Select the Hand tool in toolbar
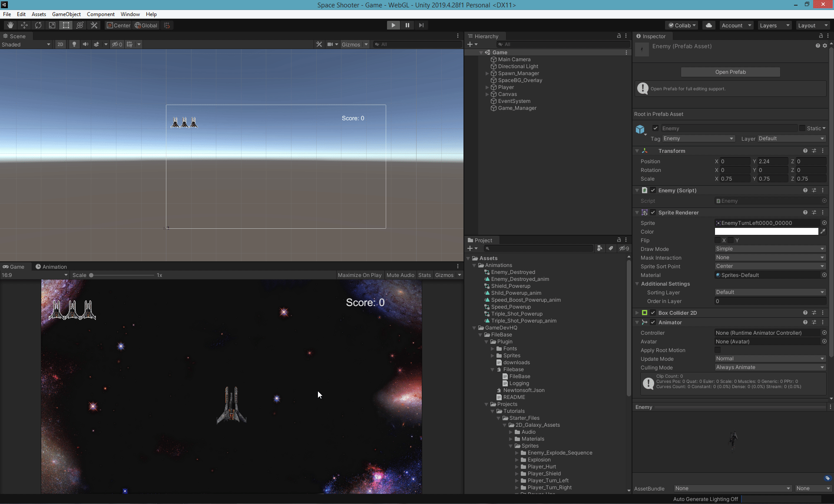 [x=10, y=25]
